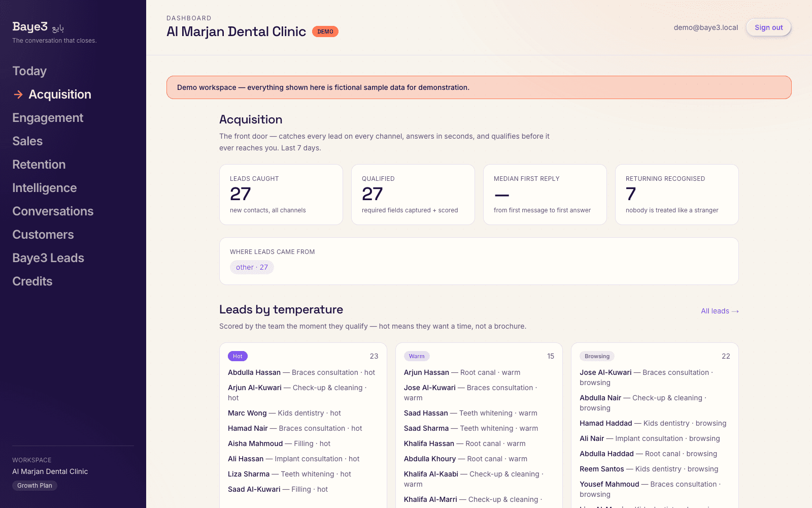This screenshot has width=812, height=508.
Task: Open lead Ali Hassan — Implant consultation
Action: [293, 459]
